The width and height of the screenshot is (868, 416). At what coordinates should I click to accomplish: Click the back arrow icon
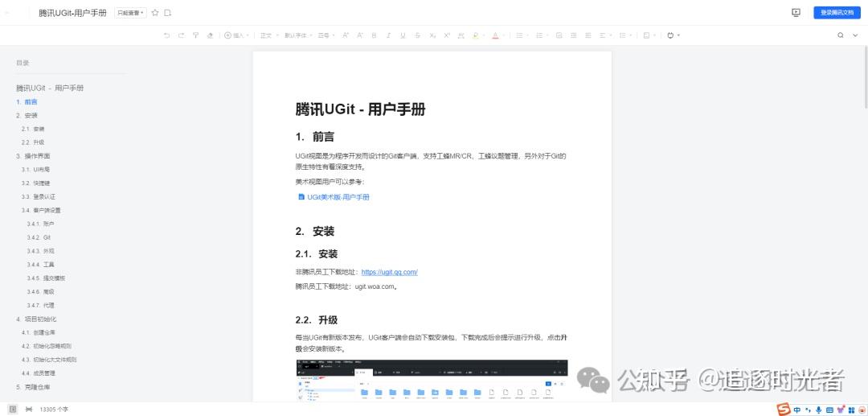coord(8,13)
